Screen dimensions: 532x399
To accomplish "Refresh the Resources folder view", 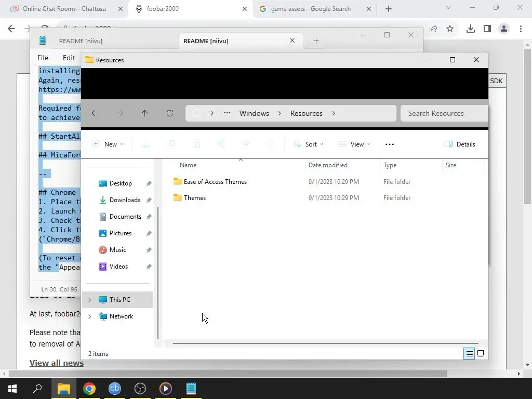I will (170, 113).
